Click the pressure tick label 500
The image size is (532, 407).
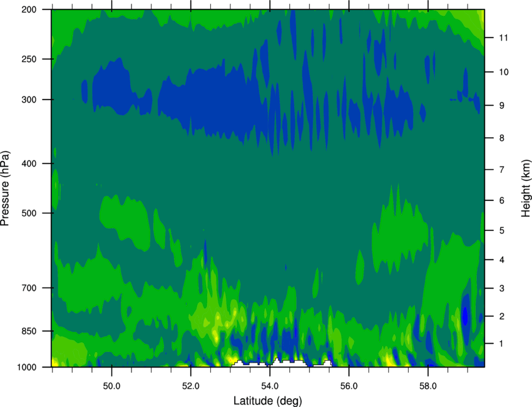pyautogui.click(x=29, y=213)
